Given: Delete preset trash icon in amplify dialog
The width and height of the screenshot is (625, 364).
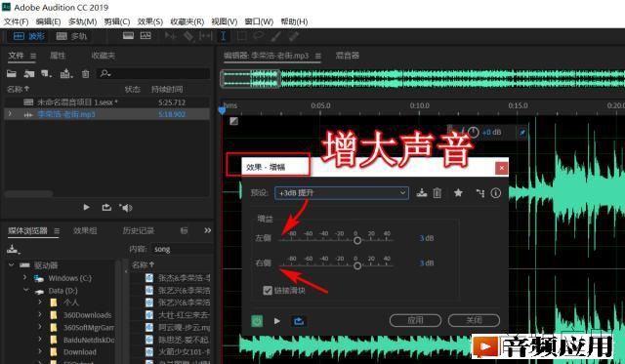Looking at the screenshot, I should (x=437, y=193).
